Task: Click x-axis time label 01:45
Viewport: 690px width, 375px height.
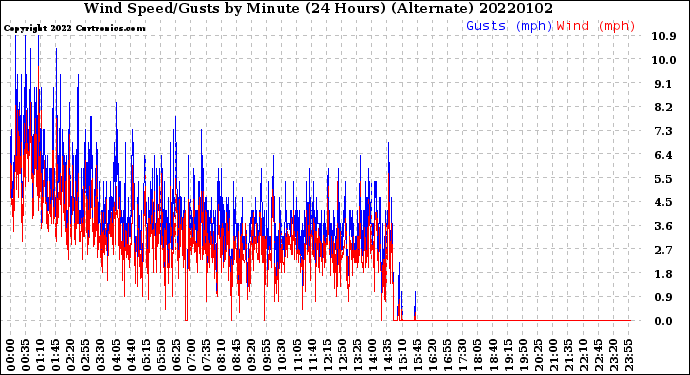Action: click(56, 355)
